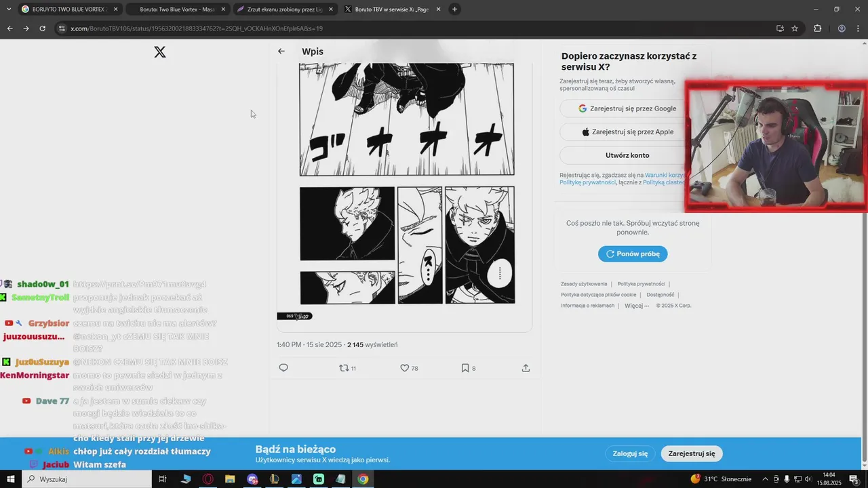Like the post showing 78 likes
Viewport: 868px width, 488px height.
[409, 368]
